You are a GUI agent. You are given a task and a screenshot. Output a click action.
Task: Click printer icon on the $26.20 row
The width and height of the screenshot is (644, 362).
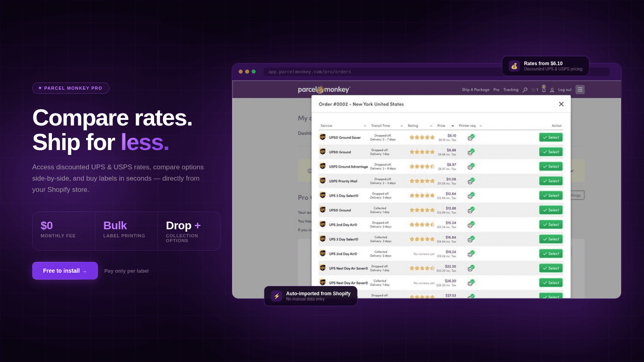click(471, 283)
